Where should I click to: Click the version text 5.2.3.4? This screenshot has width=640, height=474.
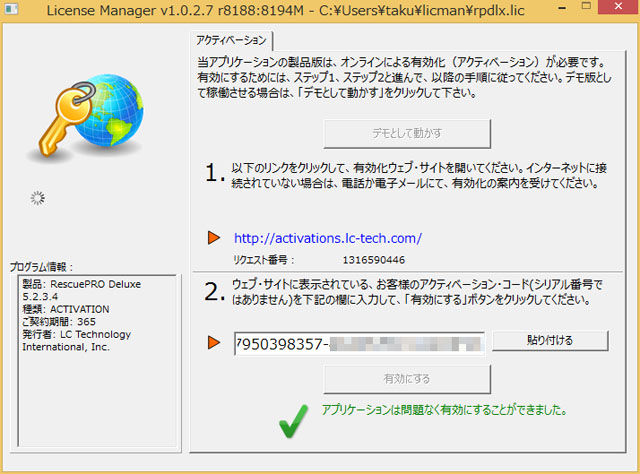point(40,296)
